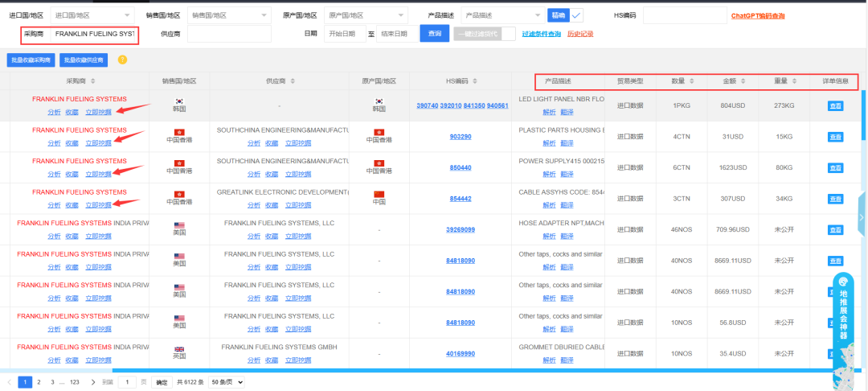The image size is (868, 391).
Task: Open HS code 903290 link
Action: tap(461, 136)
